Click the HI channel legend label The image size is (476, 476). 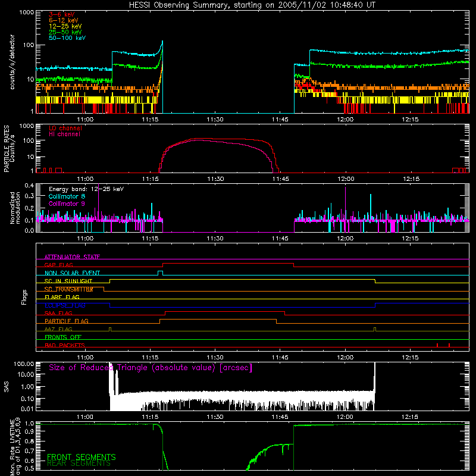click(x=65, y=134)
